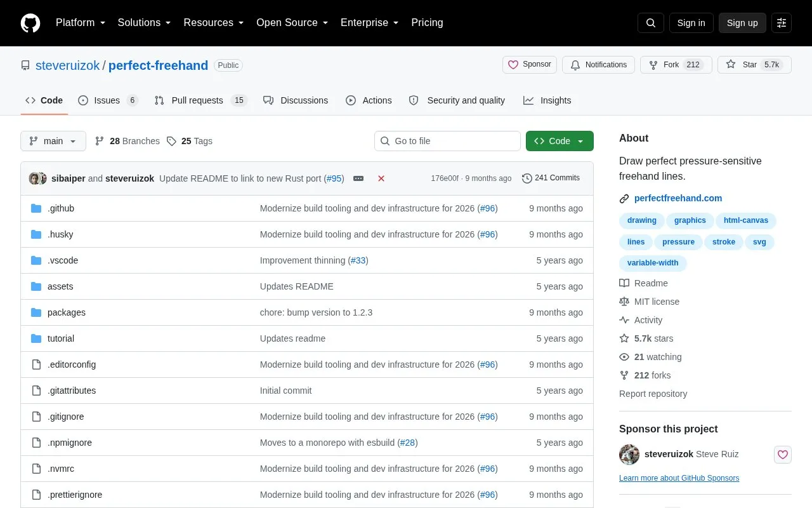Expand the Platform menu

tap(81, 23)
